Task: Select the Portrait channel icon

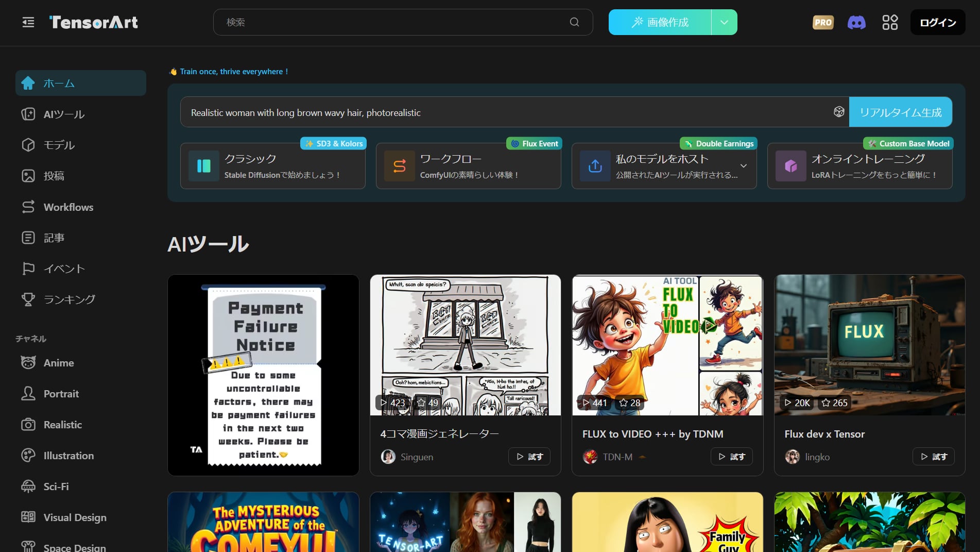Action: [28, 394]
